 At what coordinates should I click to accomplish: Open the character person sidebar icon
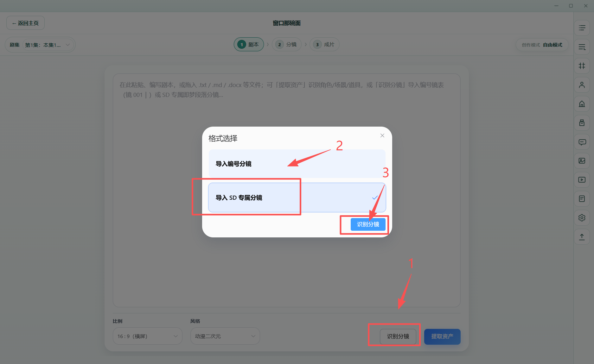(582, 85)
